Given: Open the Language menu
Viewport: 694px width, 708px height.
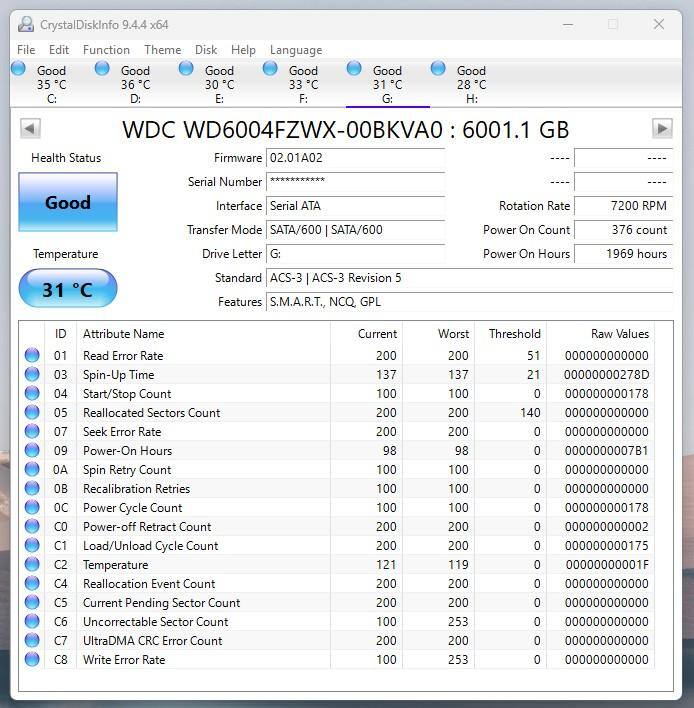Looking at the screenshot, I should [296, 50].
